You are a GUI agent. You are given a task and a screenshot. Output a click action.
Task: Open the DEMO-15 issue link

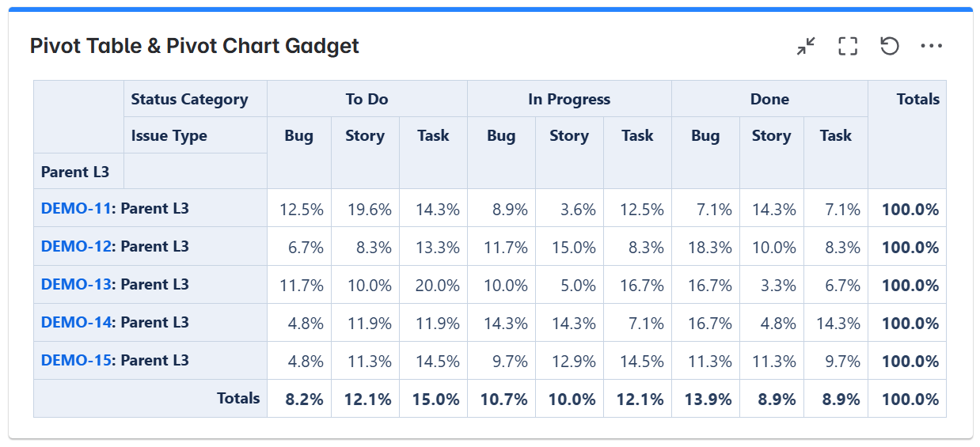pos(75,361)
